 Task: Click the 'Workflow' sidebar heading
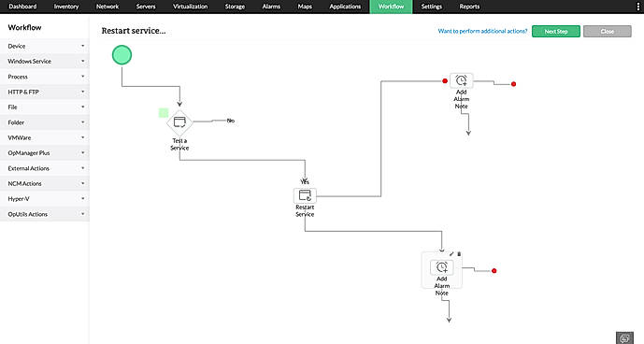[x=24, y=27]
